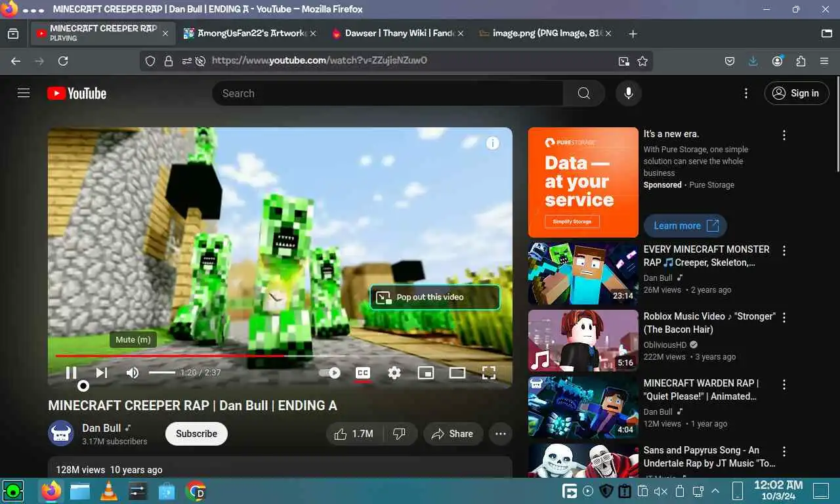The width and height of the screenshot is (840, 504).
Task: Enter full screen mode
Action: coord(489,373)
